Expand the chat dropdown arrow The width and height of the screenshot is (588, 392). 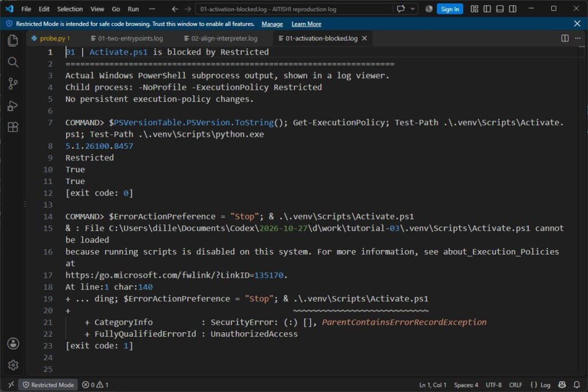(413, 9)
